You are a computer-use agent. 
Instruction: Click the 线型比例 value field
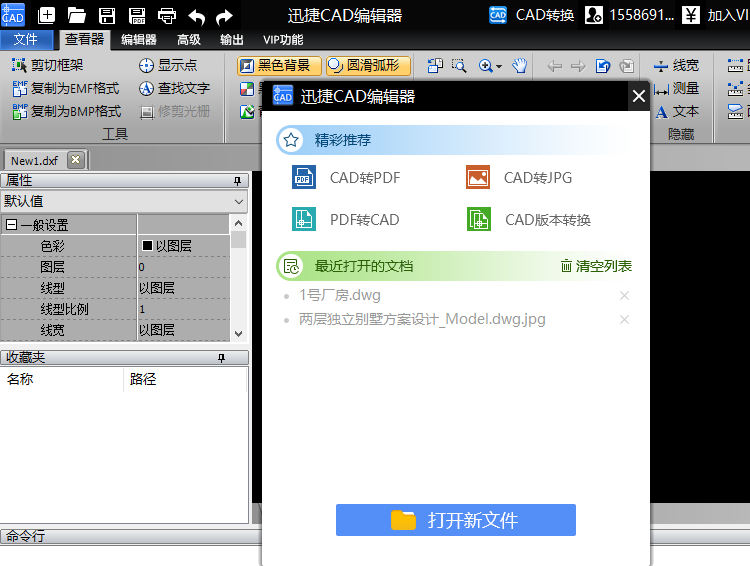click(x=184, y=309)
